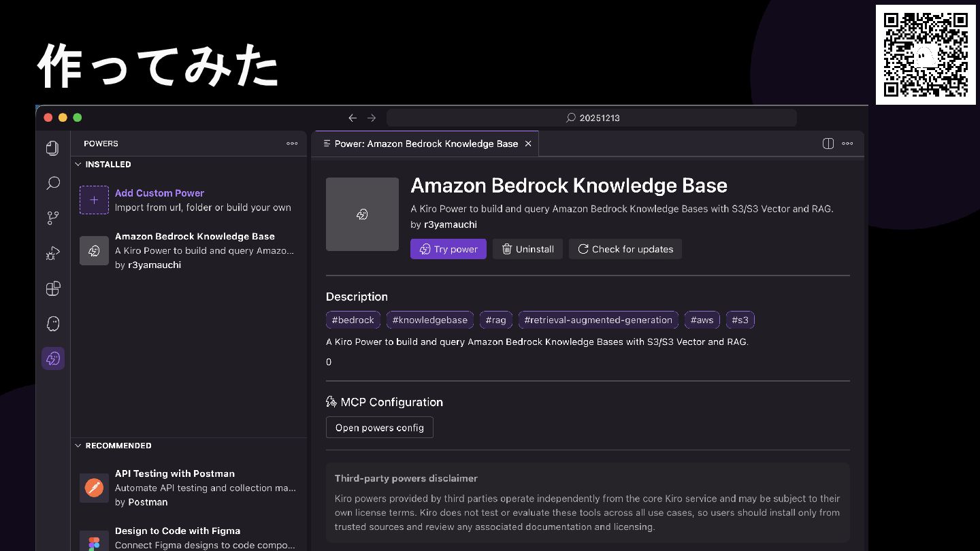Split the editor with layout icon
The width and height of the screenshot is (980, 551).
pyautogui.click(x=828, y=144)
